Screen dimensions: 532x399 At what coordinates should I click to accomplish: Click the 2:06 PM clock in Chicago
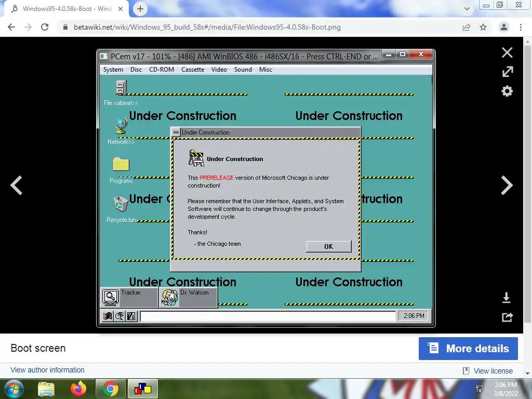click(414, 316)
